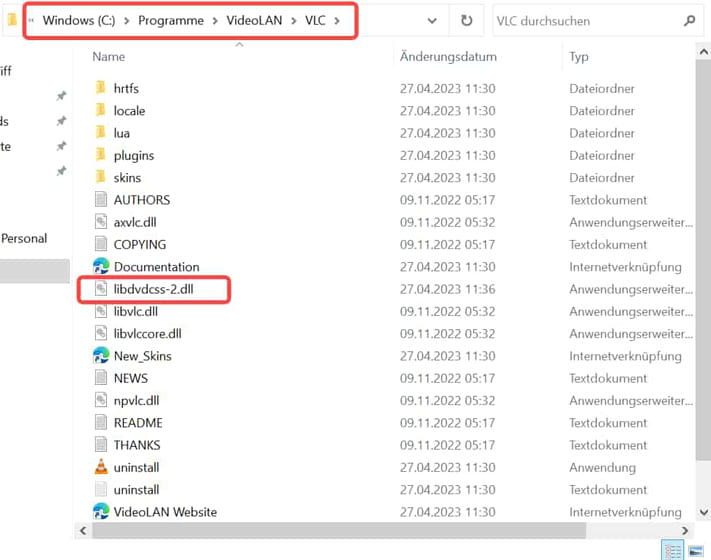The height and width of the screenshot is (560, 711).
Task: Select the npvlc.dll file name
Action: 136,400
